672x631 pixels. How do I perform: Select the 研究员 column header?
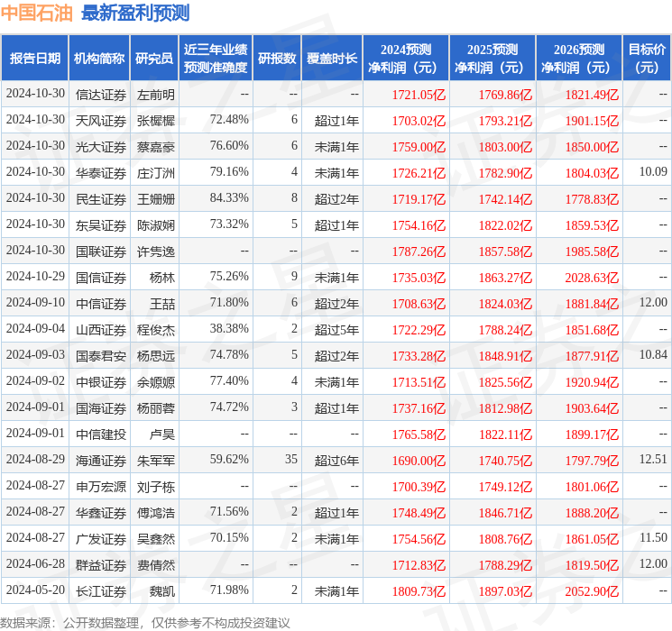point(154,59)
